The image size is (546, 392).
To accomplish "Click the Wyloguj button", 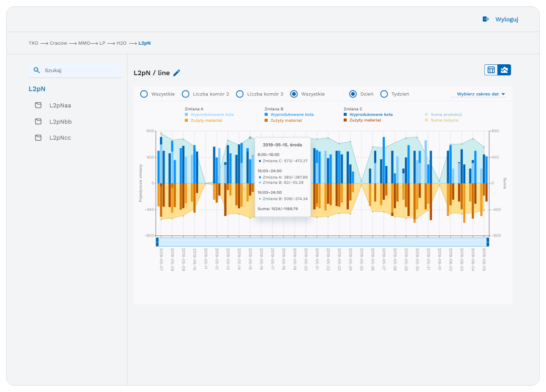I will (506, 19).
